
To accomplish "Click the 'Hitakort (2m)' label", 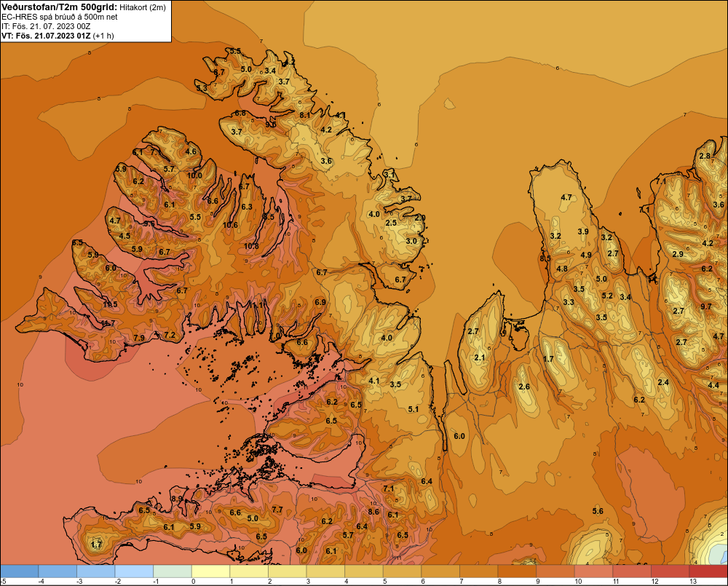I will point(142,7).
